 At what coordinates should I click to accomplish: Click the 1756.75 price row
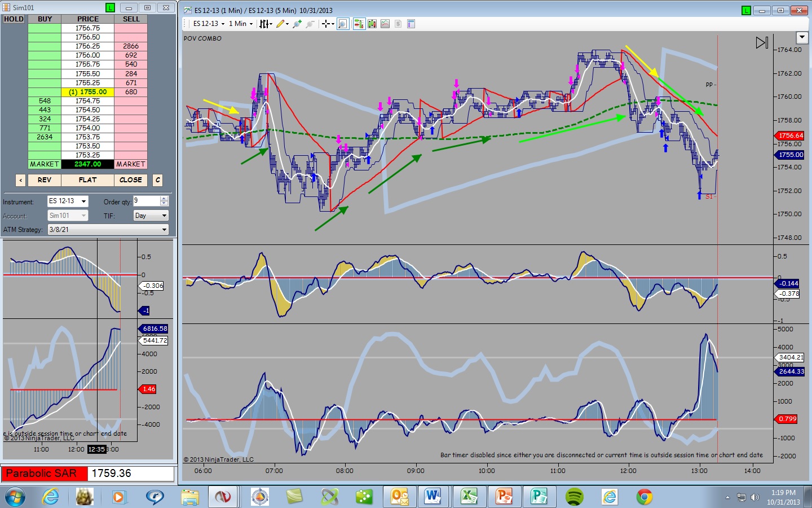tap(87, 28)
